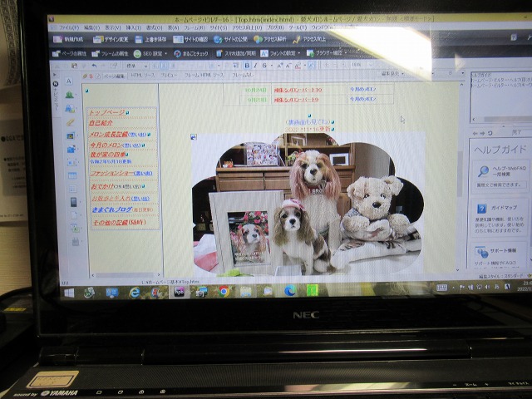Click the トップページ link
This screenshot has height=399, width=532.
point(106,112)
